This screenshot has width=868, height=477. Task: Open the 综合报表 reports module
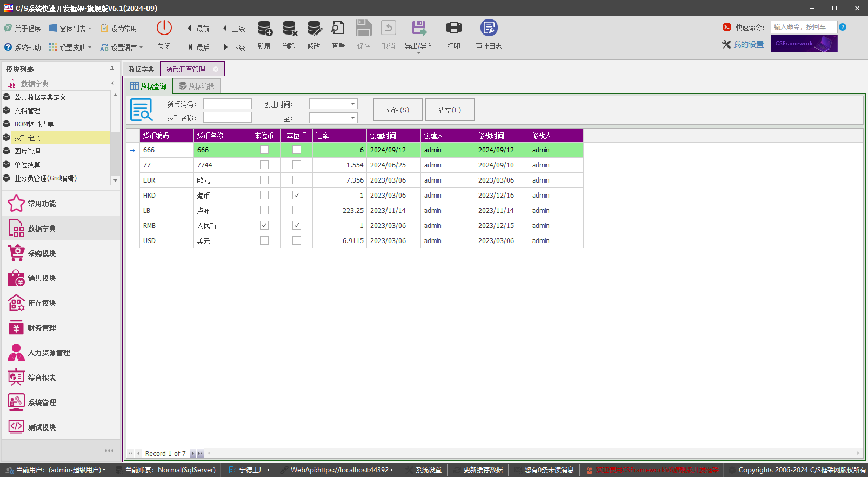pyautogui.click(x=61, y=378)
